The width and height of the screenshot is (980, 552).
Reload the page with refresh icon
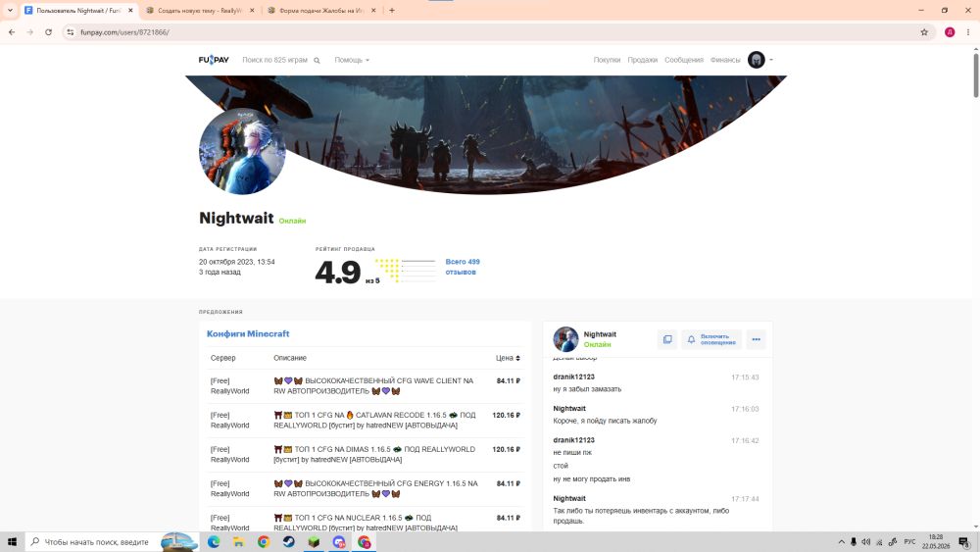coord(48,32)
